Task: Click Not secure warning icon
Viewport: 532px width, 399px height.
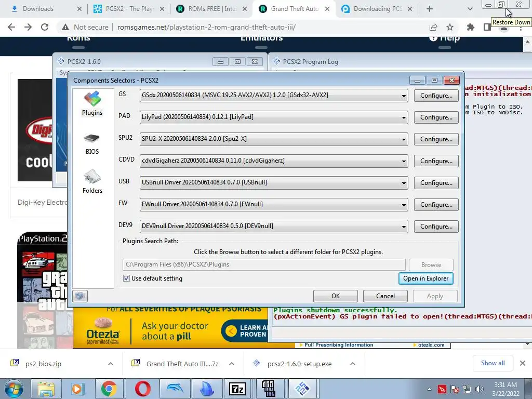Action: (65, 27)
